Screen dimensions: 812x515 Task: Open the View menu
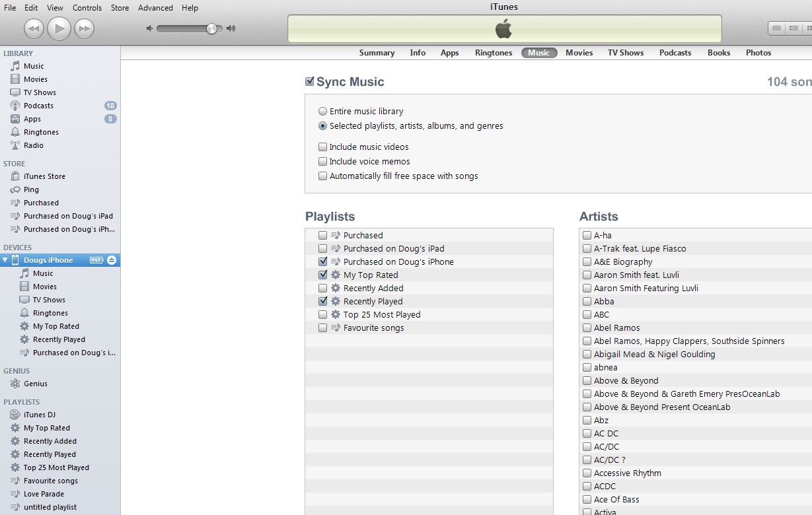[x=55, y=8]
